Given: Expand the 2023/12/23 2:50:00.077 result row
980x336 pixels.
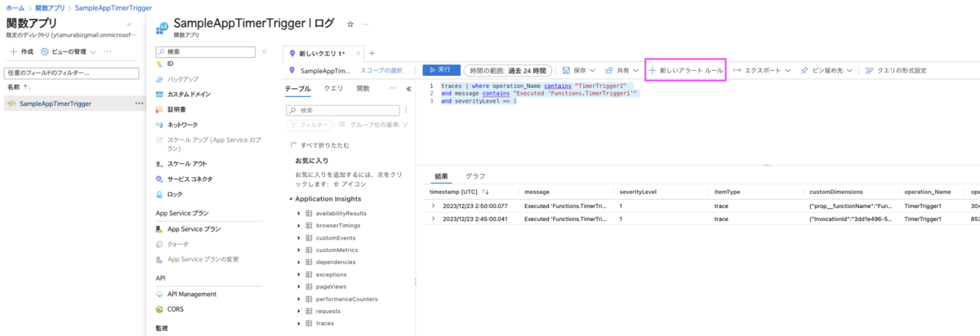Looking at the screenshot, I should click(x=434, y=206).
